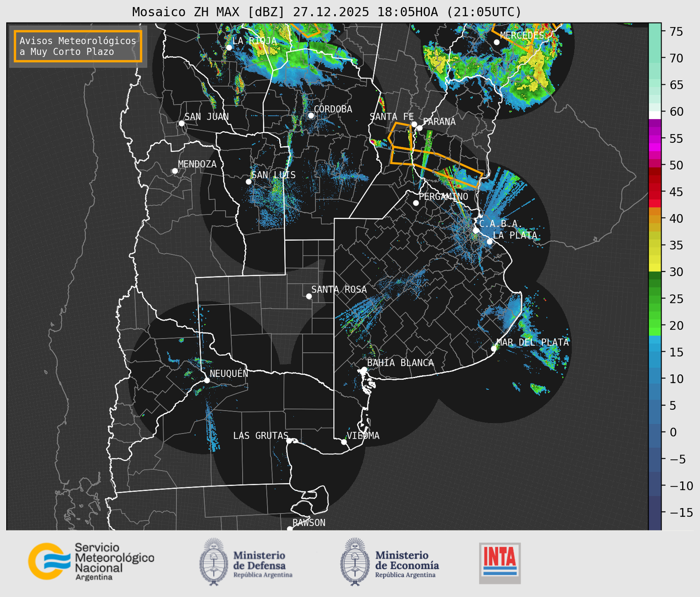The width and height of the screenshot is (700, 597).
Task: Click the MERCEDES city label
Action: [522, 35]
